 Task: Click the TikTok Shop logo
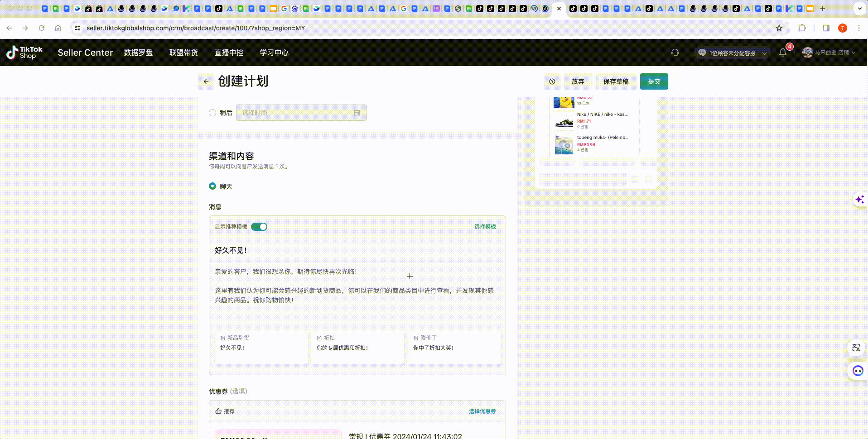click(24, 52)
